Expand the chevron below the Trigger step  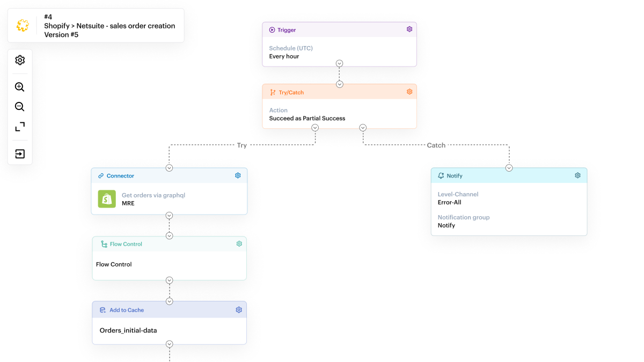[x=339, y=63]
